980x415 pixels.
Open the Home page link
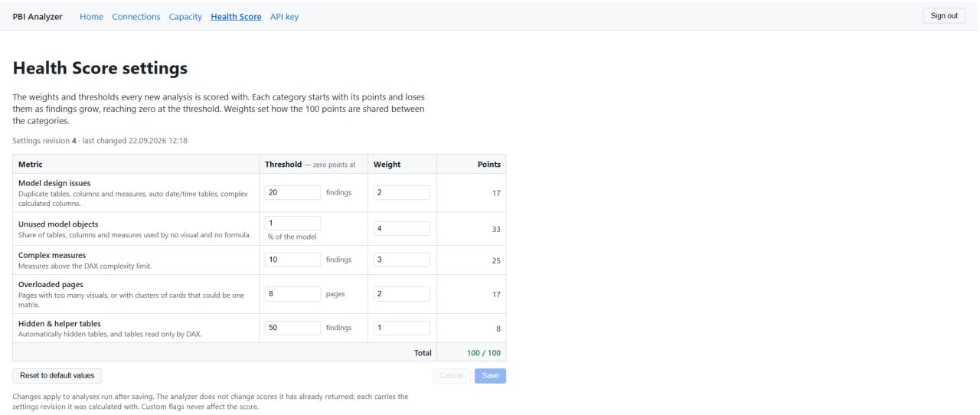click(91, 16)
